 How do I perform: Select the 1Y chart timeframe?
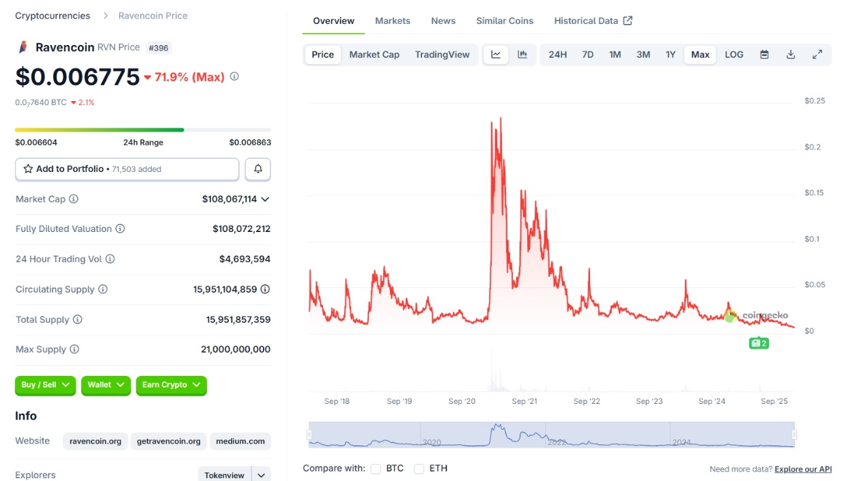(x=671, y=54)
